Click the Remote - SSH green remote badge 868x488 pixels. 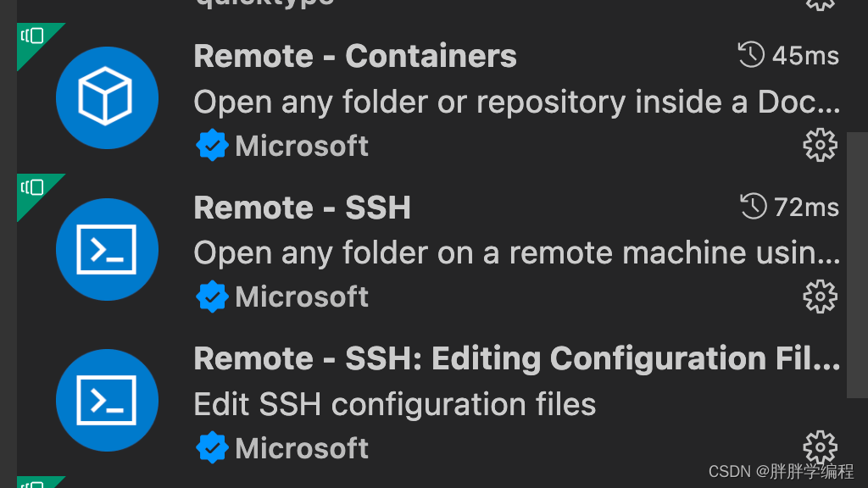34,186
